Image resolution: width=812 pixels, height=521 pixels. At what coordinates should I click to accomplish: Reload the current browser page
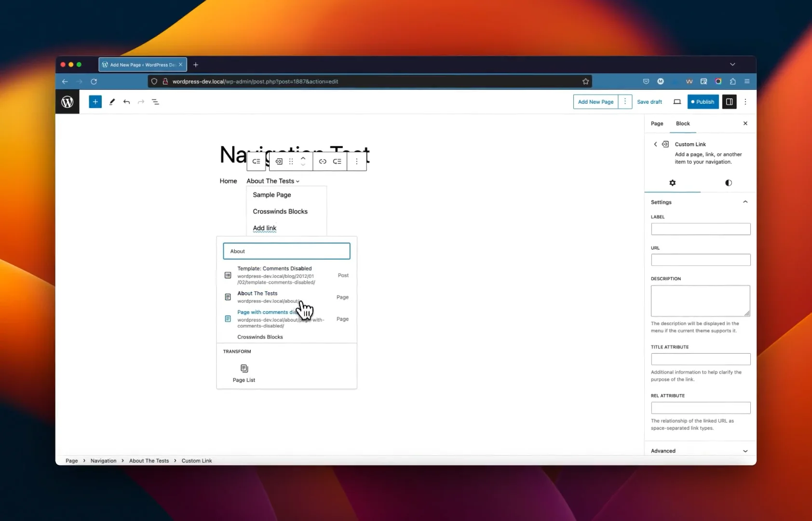pos(94,82)
